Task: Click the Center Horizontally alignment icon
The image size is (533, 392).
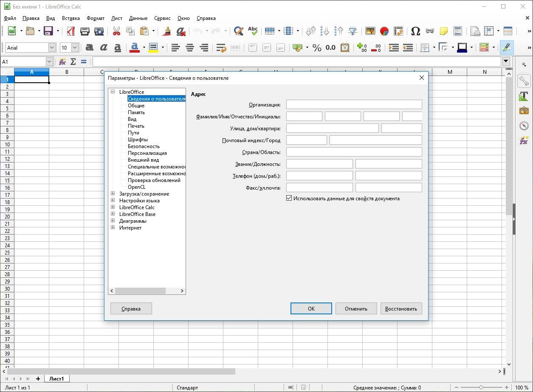Action: click(190, 48)
